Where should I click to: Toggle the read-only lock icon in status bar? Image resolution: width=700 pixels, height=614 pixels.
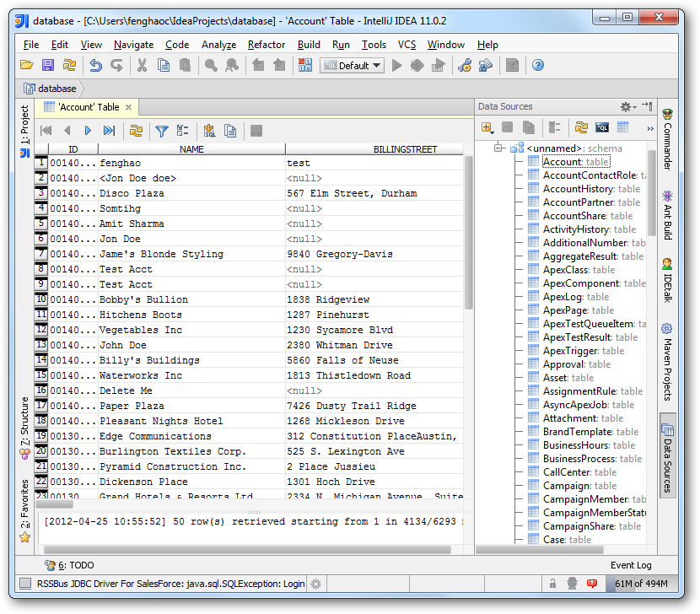click(552, 583)
